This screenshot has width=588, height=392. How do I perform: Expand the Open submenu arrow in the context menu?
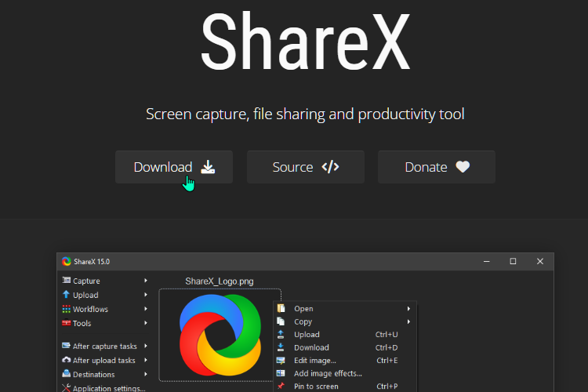[x=408, y=309]
